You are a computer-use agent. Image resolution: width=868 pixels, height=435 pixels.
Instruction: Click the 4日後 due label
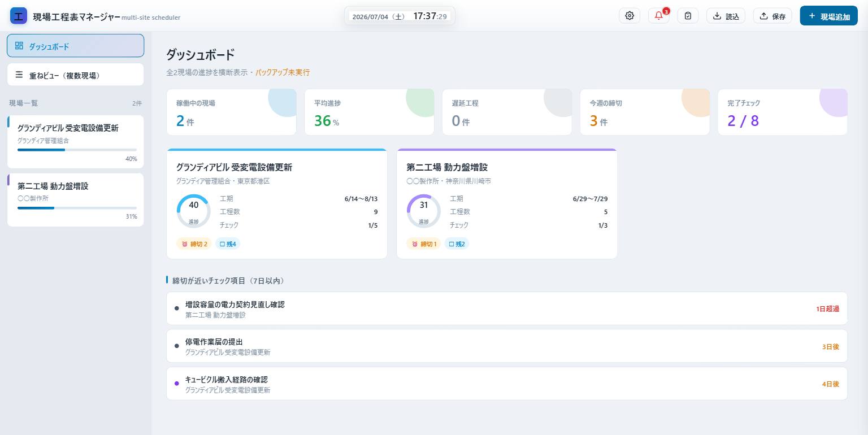(x=831, y=384)
